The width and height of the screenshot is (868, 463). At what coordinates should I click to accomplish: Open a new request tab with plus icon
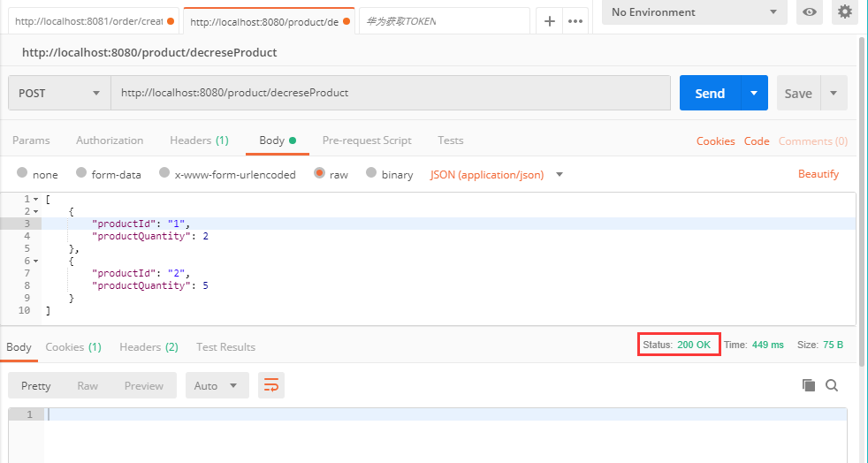(x=549, y=21)
